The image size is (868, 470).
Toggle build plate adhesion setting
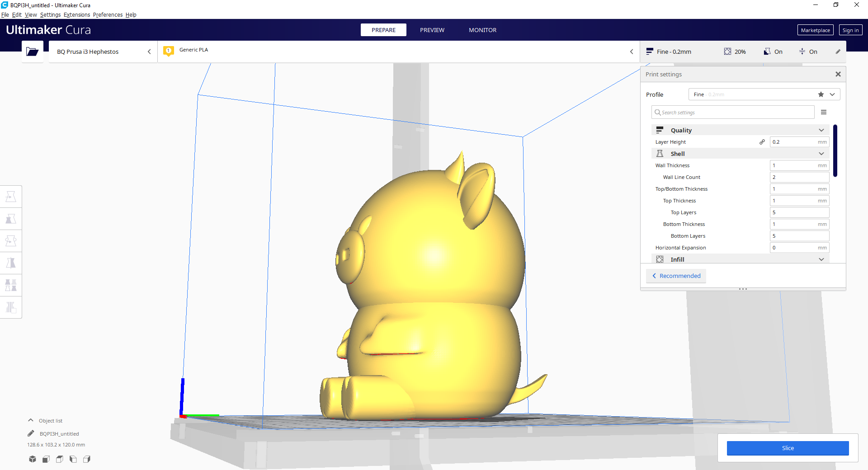coord(808,52)
